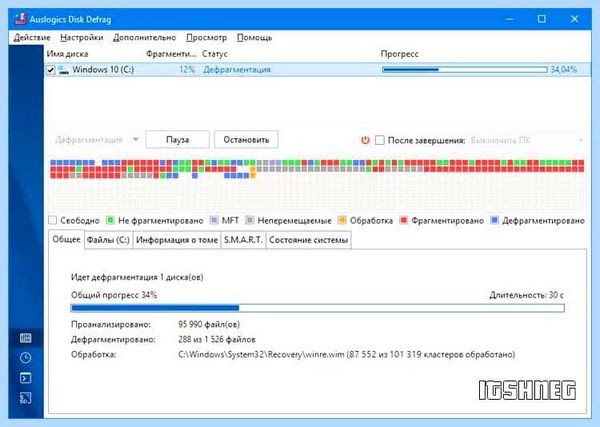Click the Длительность: 30 с text
Image resolution: width=600 pixels, height=427 pixels.
526,295
